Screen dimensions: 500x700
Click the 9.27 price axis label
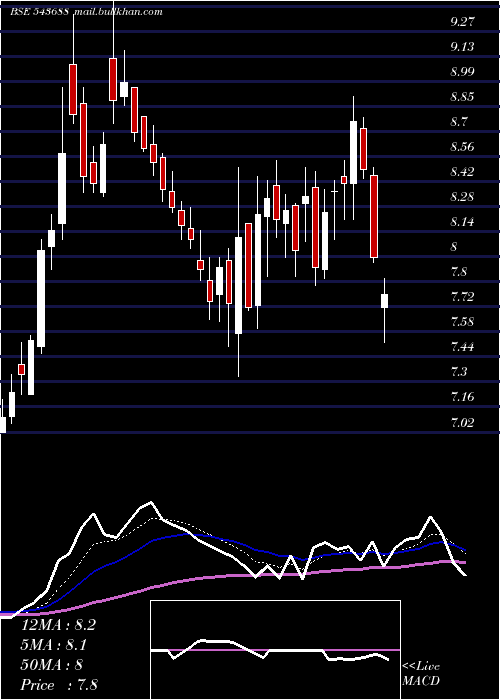tap(462, 21)
